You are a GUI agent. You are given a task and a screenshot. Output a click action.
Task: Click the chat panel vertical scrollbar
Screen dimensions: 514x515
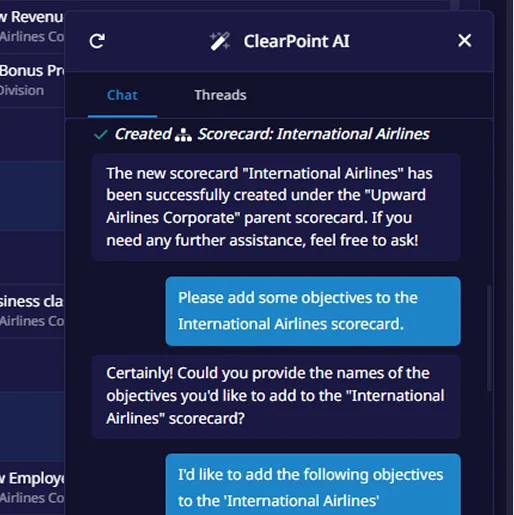click(x=489, y=337)
